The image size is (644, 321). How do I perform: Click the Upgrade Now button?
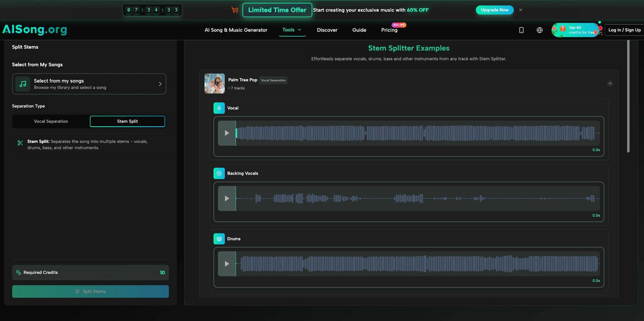495,10
